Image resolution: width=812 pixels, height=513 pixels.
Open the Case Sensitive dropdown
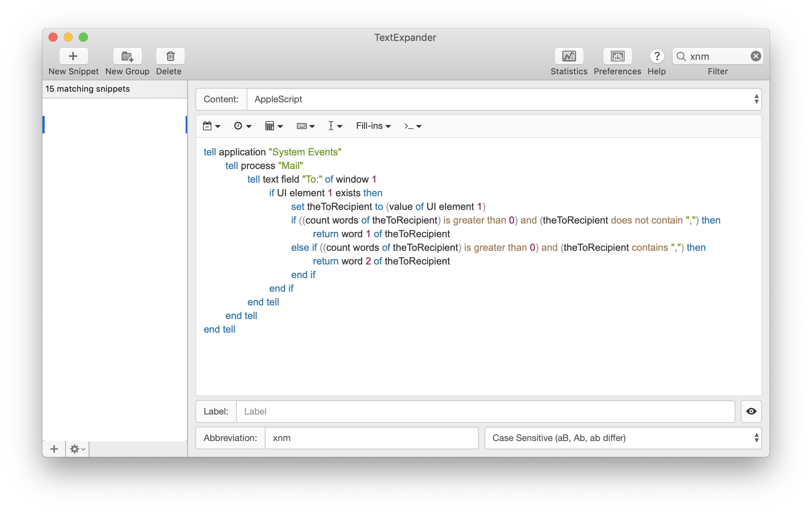[623, 438]
